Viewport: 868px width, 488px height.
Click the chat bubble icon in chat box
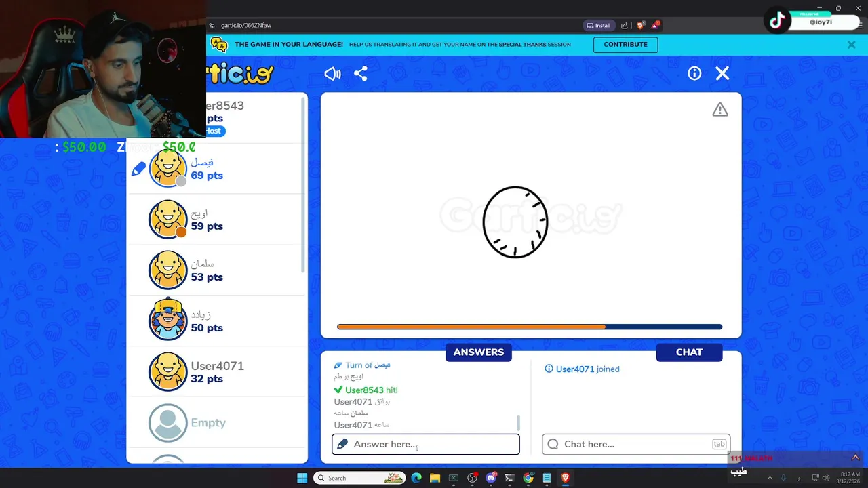point(553,445)
